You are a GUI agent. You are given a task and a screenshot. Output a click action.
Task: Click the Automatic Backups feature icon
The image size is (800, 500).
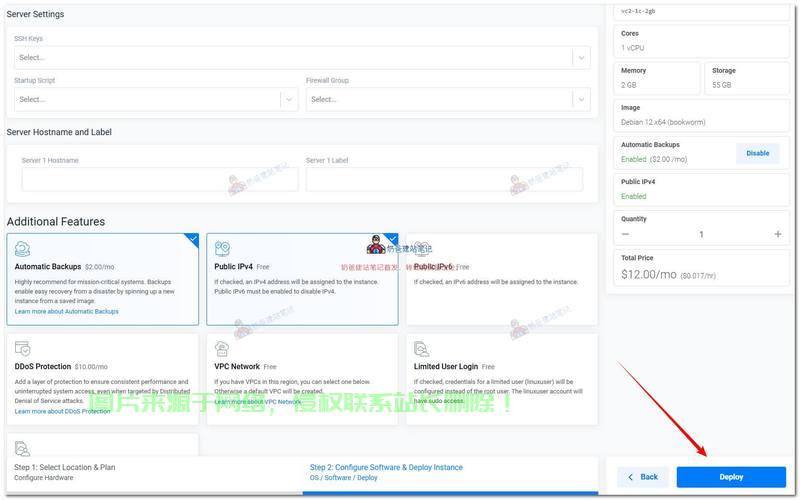pyautogui.click(x=22, y=249)
